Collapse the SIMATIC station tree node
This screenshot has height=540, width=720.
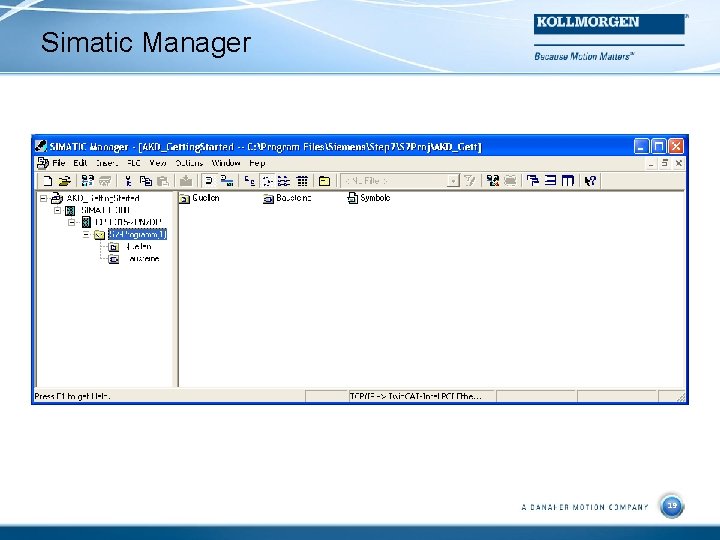pyautogui.click(x=57, y=210)
